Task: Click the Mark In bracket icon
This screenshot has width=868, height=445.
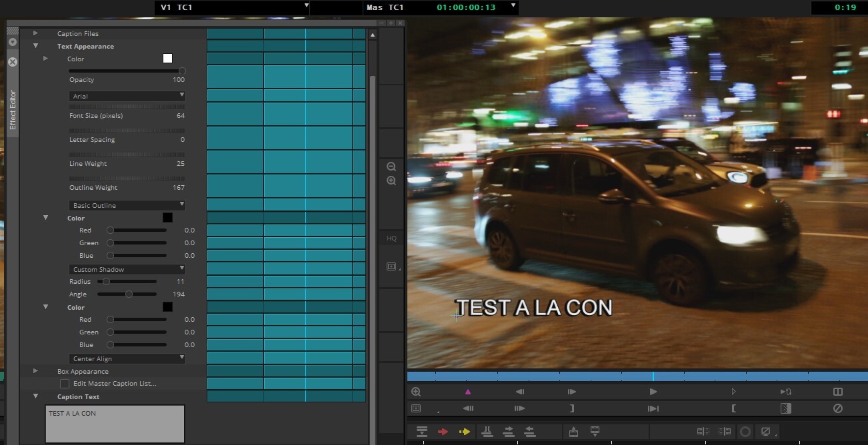Action: coord(733,408)
